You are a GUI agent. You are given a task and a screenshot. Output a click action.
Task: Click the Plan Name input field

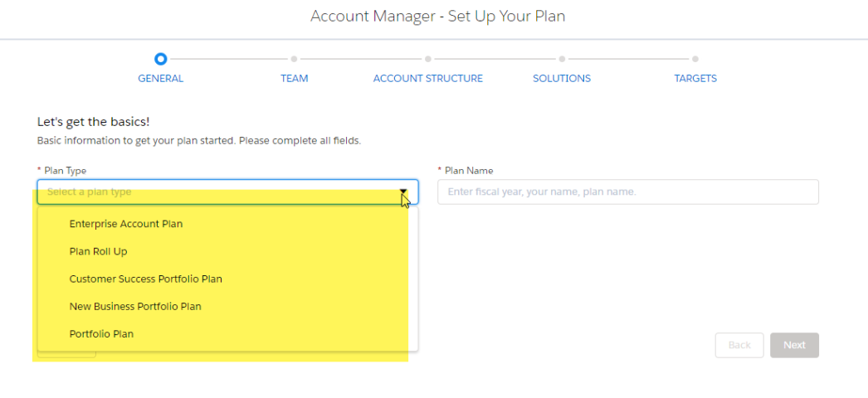coord(627,192)
